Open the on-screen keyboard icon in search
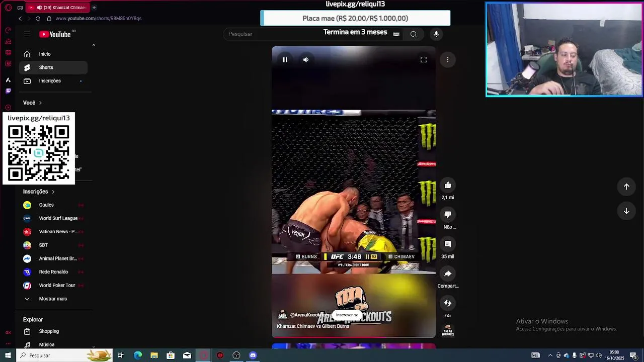 (x=396, y=34)
